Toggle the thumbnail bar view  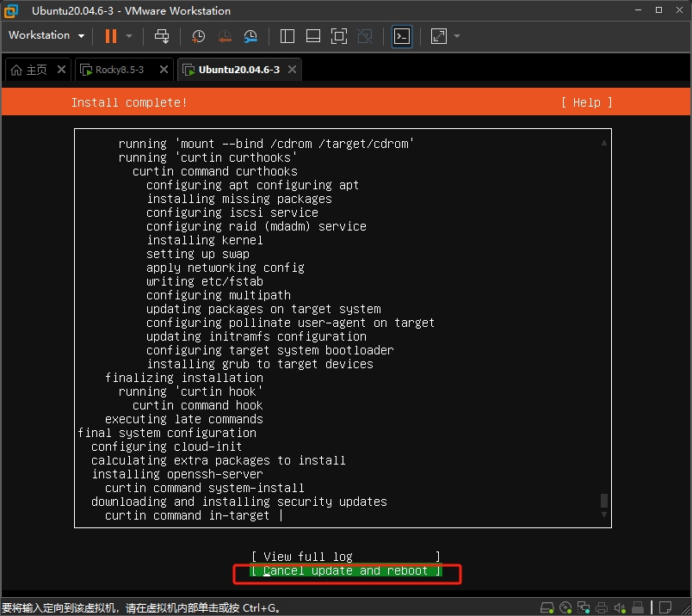pos(313,36)
